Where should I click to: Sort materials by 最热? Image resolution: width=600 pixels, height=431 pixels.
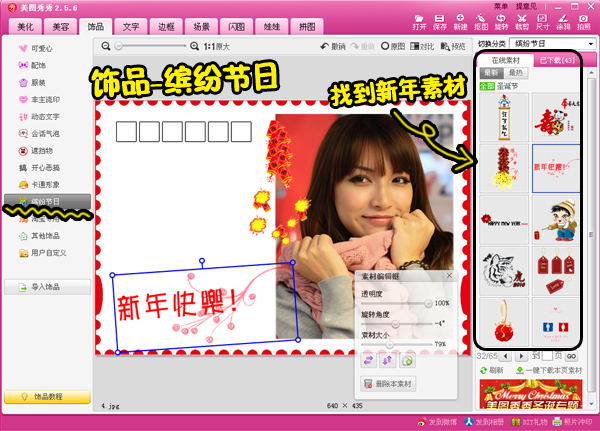point(516,72)
